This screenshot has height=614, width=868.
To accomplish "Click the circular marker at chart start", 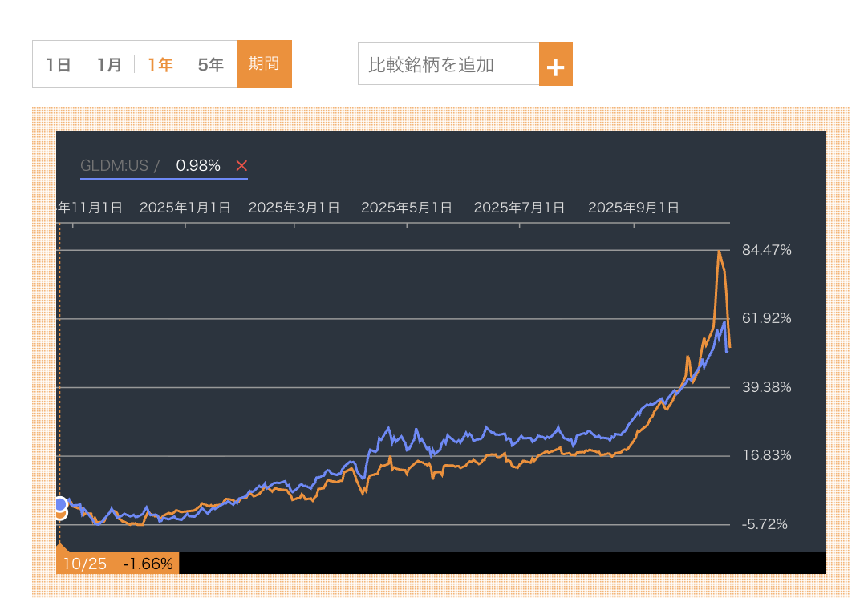I will [x=60, y=506].
